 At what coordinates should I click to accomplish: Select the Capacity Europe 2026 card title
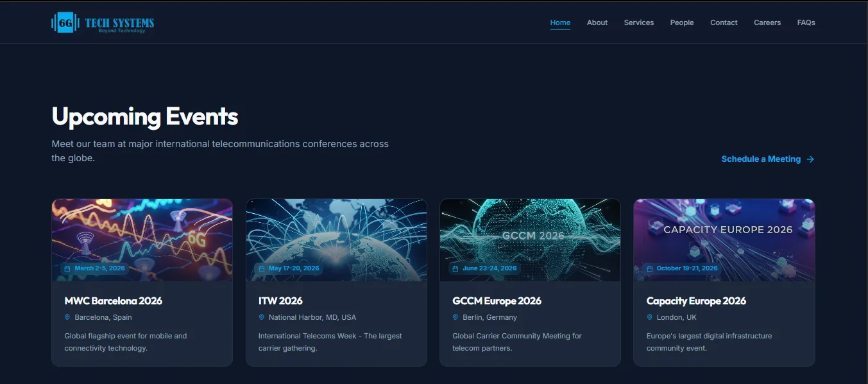coord(696,301)
